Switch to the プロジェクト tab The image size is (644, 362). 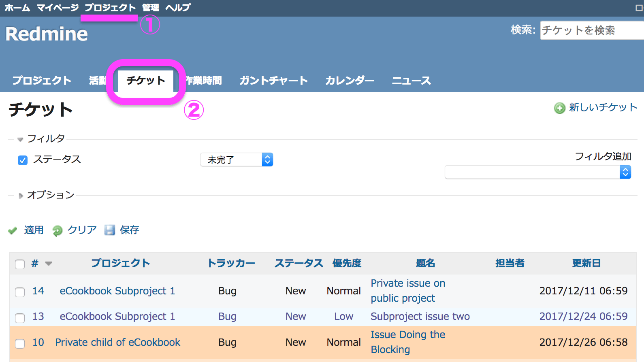pos(42,81)
